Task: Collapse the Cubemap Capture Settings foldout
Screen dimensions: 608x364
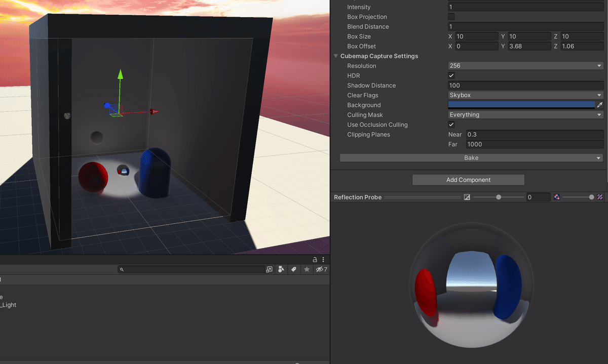Action: [335, 56]
